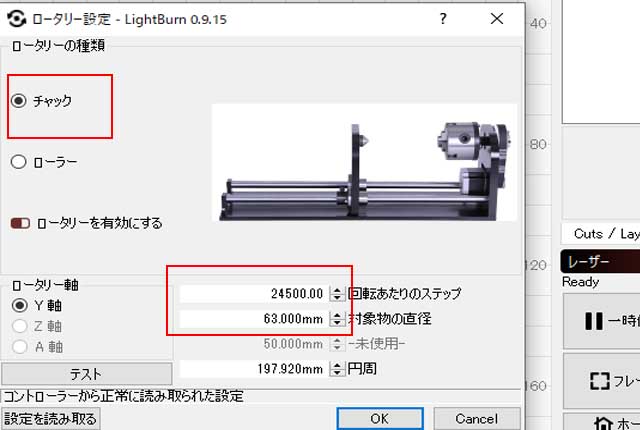Viewport: 640px width, 430px height.
Task: Decrease object diameter with down arrow
Action: tap(337, 323)
